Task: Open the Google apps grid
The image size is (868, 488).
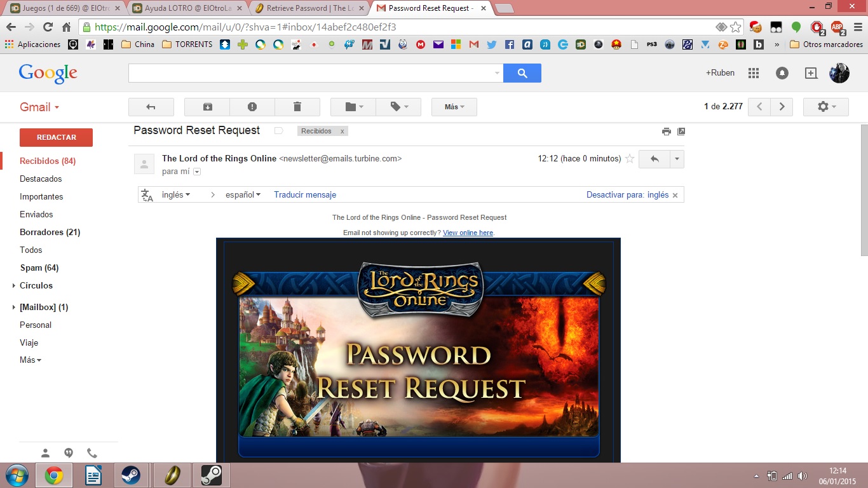Action: coord(754,73)
